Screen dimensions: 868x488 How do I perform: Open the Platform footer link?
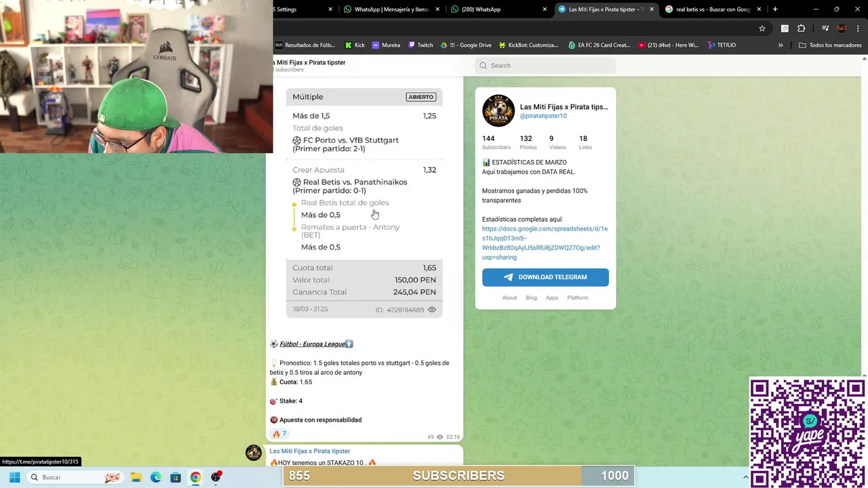click(578, 298)
